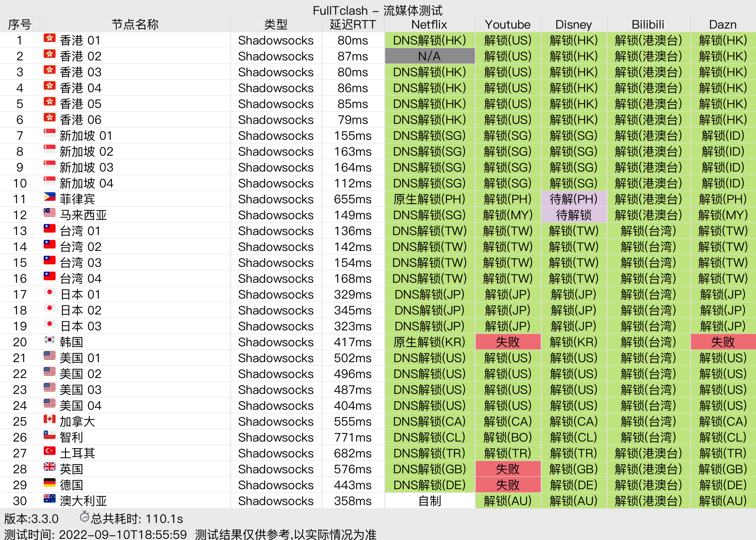Click the row number 15
The height and width of the screenshot is (540, 756).
point(20,262)
